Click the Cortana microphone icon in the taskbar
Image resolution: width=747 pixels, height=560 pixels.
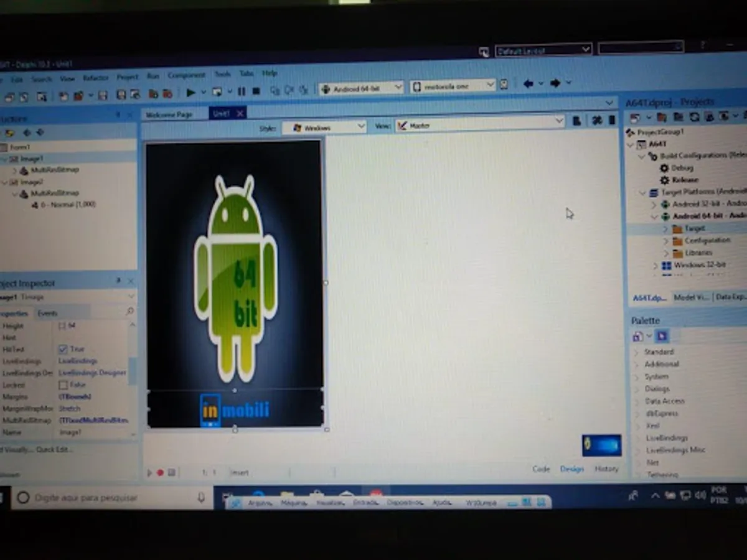pos(201,497)
